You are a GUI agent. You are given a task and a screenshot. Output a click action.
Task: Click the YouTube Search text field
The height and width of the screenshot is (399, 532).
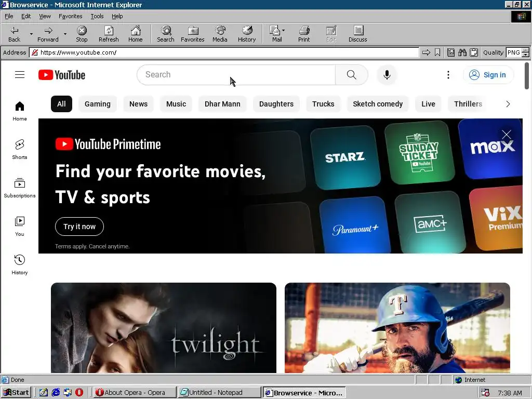coord(236,75)
